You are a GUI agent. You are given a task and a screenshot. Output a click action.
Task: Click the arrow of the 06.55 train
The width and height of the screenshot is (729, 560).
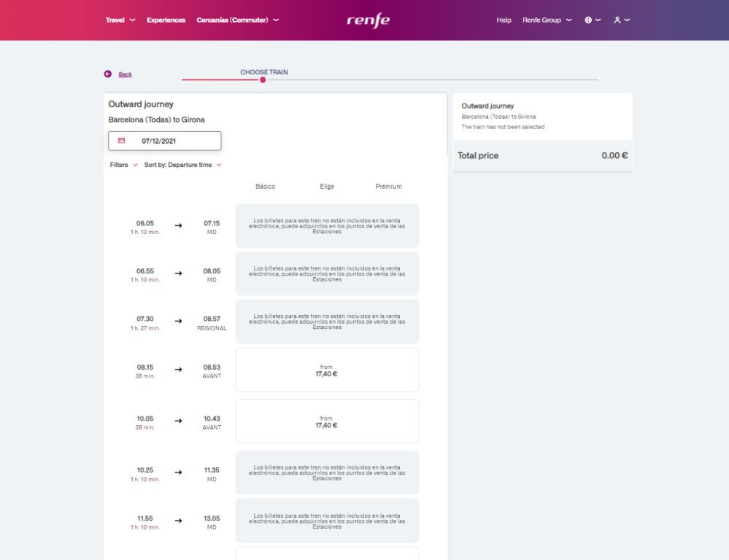(179, 273)
